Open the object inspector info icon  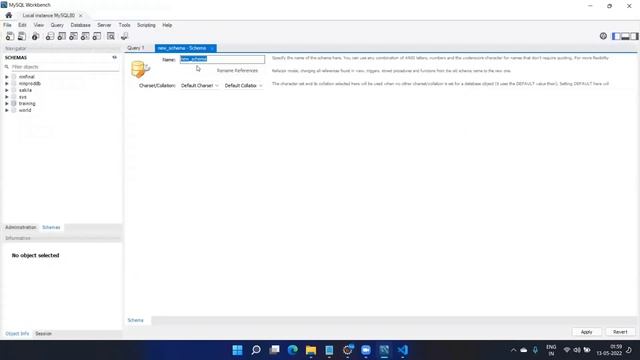[36, 36]
